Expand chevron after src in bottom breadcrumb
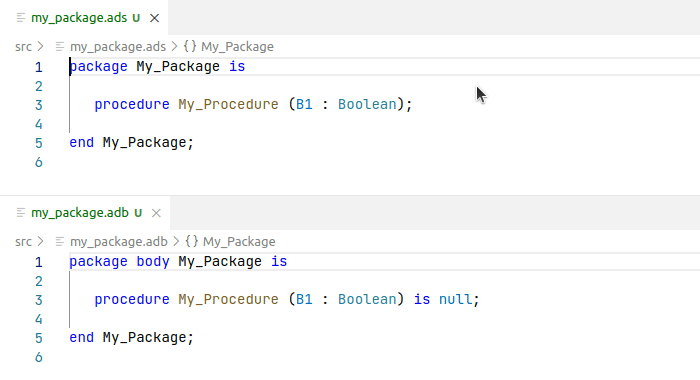Viewport: 700px width, 380px height. tap(41, 242)
